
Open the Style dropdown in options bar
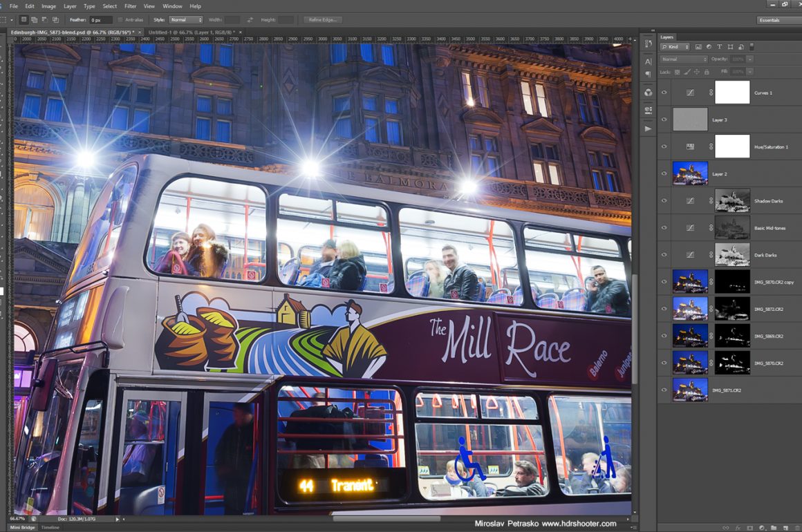point(186,20)
